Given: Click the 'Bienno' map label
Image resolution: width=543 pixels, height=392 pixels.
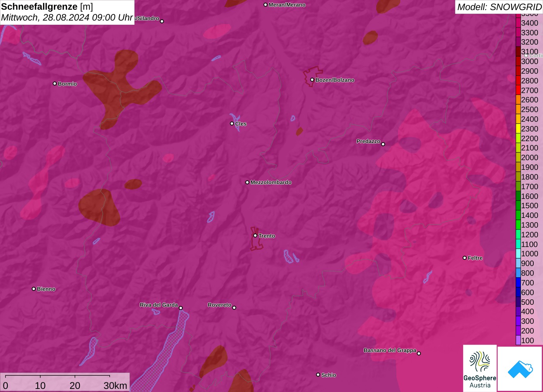Looking at the screenshot, I should coord(46,289).
